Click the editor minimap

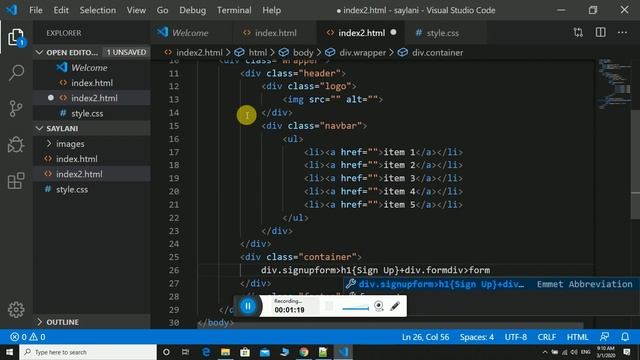614,84
